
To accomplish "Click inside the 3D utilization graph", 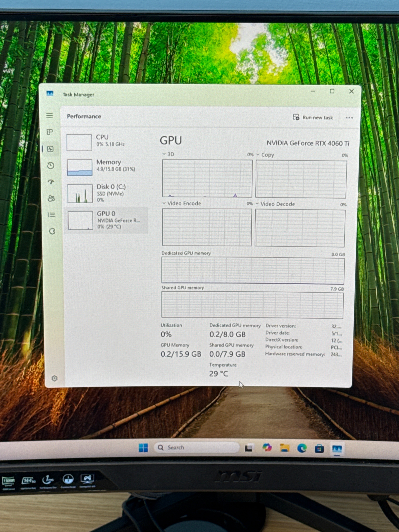I will click(x=207, y=179).
